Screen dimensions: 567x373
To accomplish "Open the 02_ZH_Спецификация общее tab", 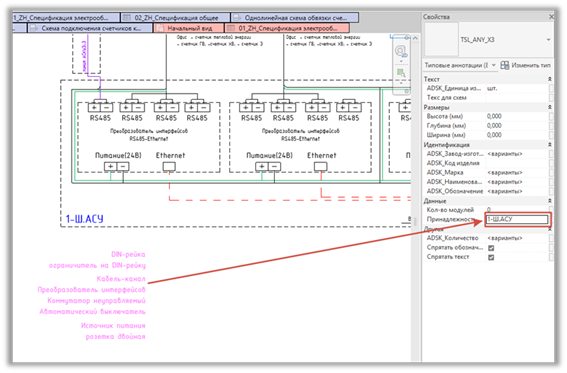I will 175,17.
